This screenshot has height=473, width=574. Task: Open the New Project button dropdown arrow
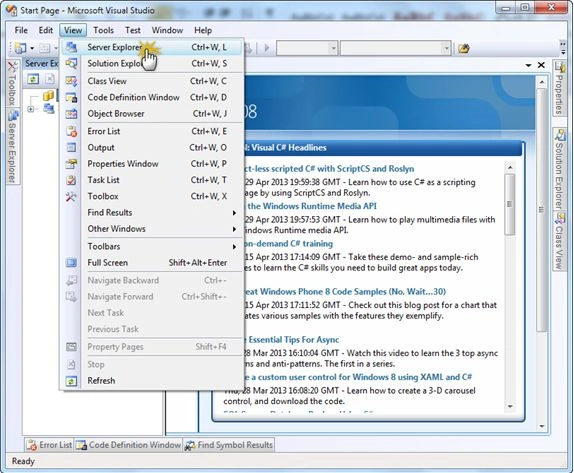coord(32,48)
